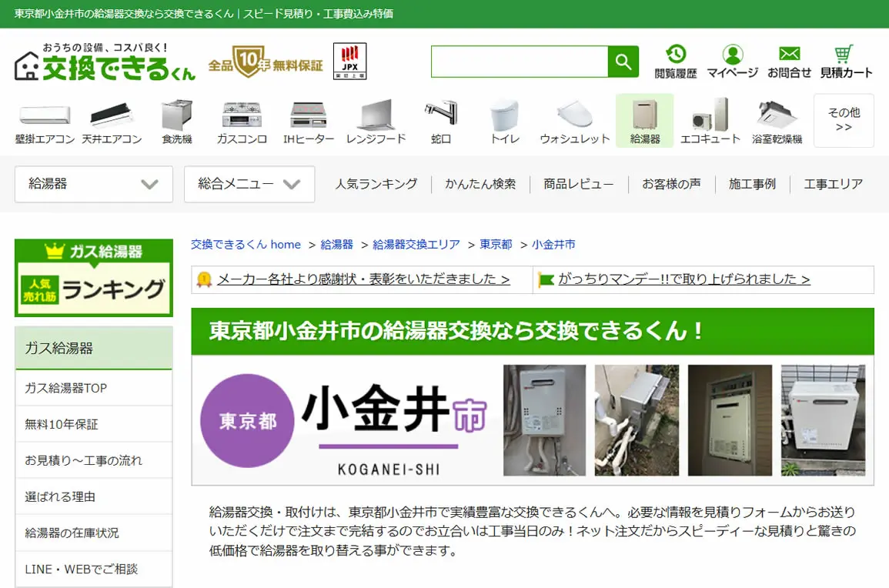Go to マイページ account icon
The width and height of the screenshot is (889, 588).
[x=733, y=62]
